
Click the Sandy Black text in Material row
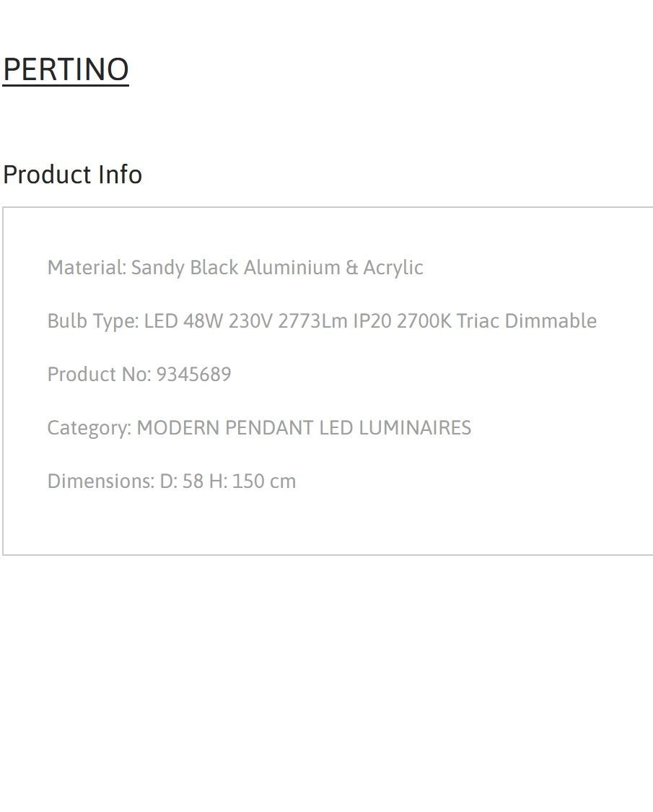[184, 268]
